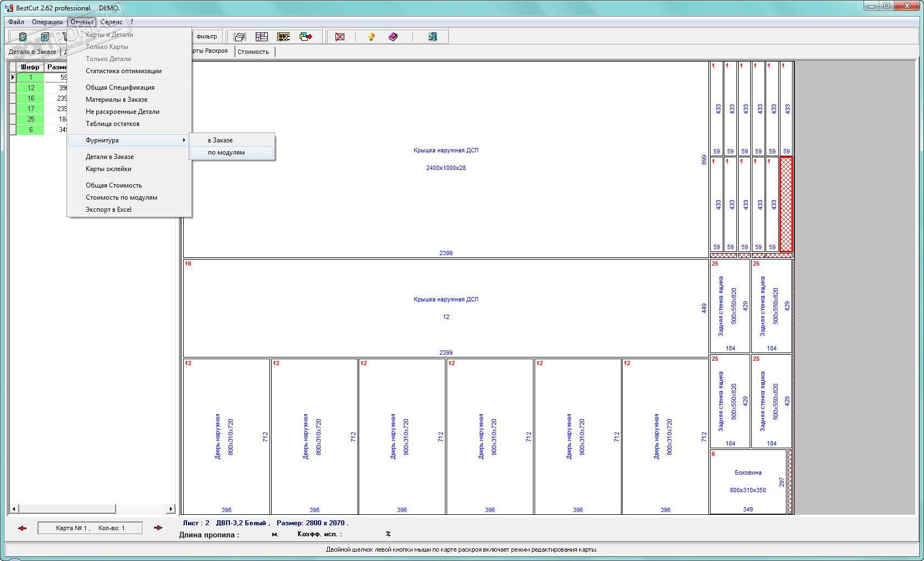This screenshot has width=924, height=561.
Task: Select Статистика оптимизации from the menu
Action: (x=129, y=71)
